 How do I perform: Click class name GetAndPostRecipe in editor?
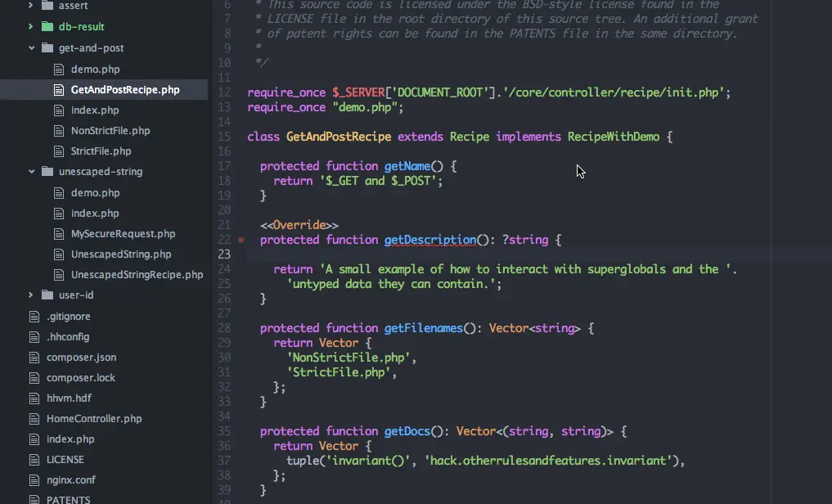[339, 137]
